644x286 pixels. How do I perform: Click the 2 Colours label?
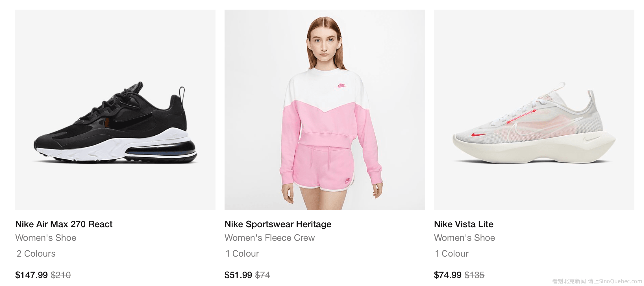click(x=36, y=253)
